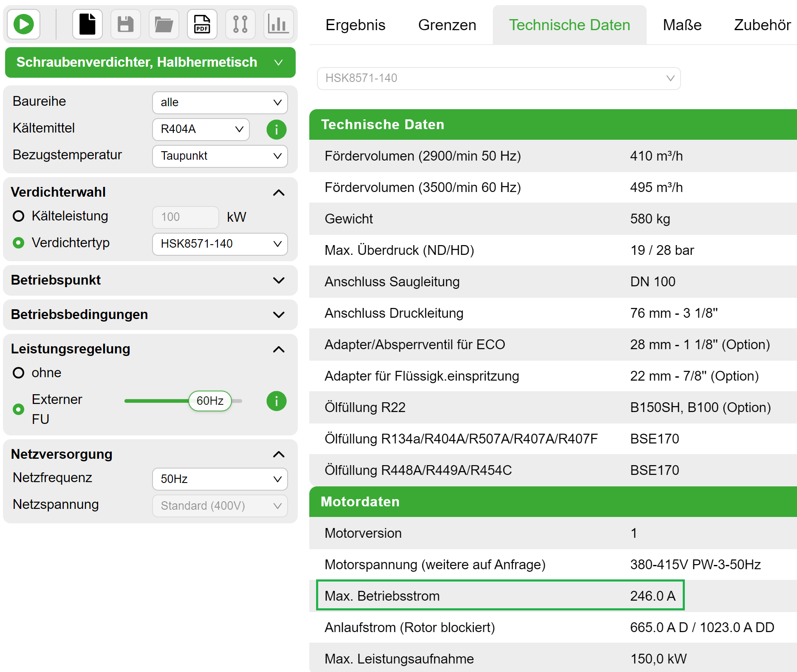Show refrigerant info with the green i icon
Screen dimensions: 797x672
[276, 130]
